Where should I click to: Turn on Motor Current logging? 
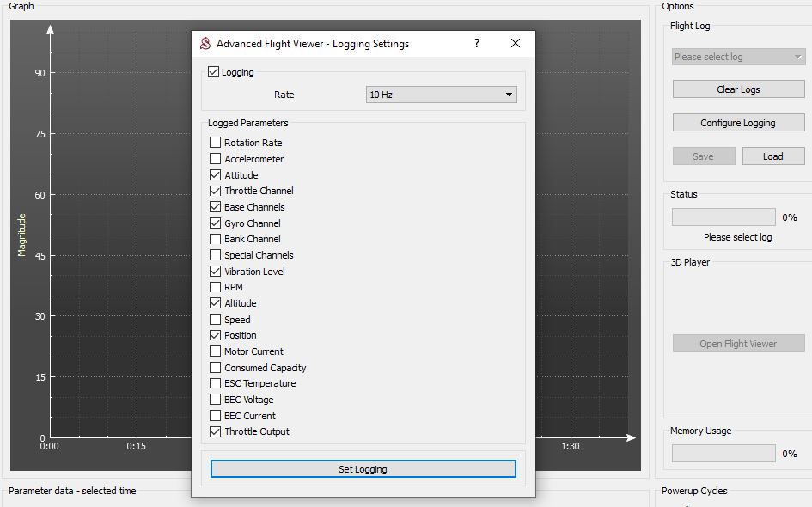coord(216,351)
